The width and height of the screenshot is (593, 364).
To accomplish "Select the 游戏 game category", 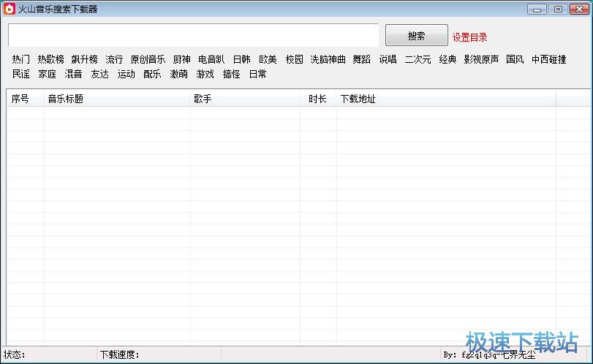I will pyautogui.click(x=205, y=74).
